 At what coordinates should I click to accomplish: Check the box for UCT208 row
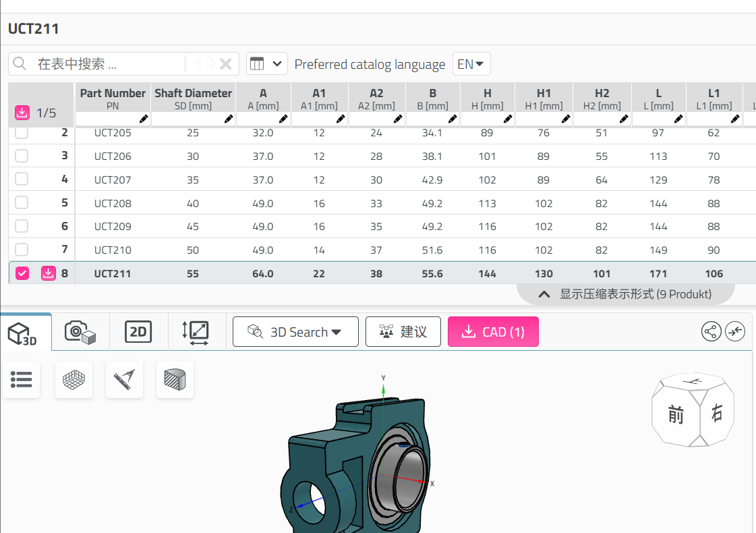[x=22, y=202]
